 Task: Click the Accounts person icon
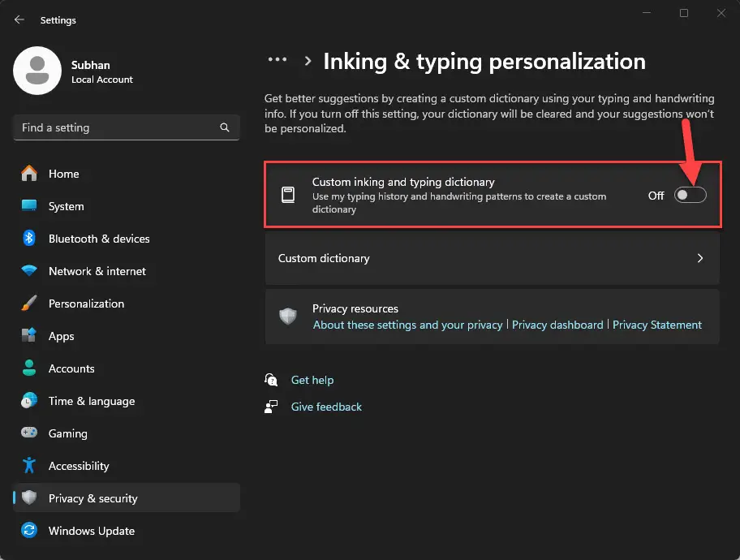click(x=29, y=368)
